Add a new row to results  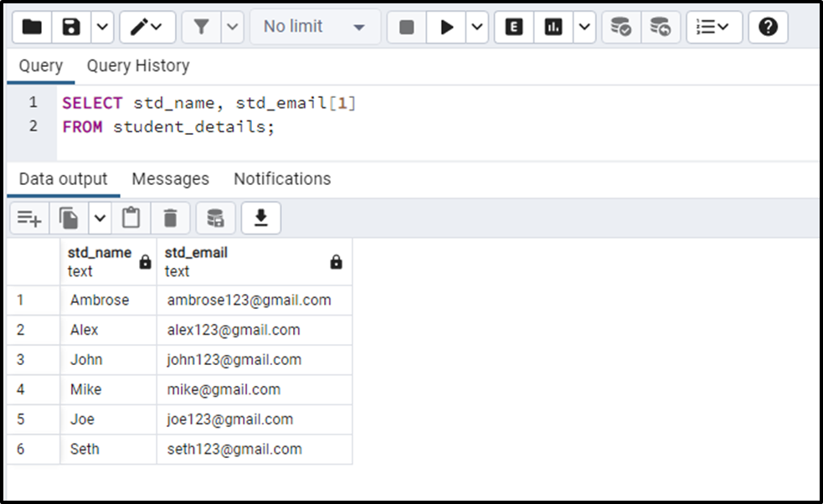(x=29, y=218)
